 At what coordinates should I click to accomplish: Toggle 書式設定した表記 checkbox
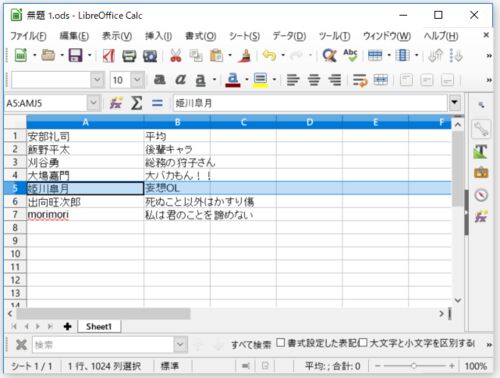click(281, 342)
